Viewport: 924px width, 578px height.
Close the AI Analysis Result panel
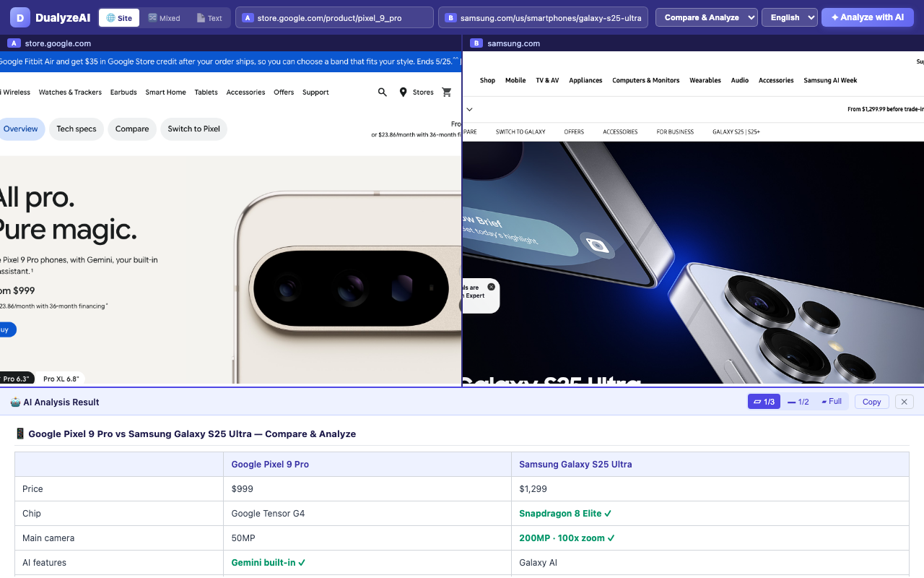(905, 402)
